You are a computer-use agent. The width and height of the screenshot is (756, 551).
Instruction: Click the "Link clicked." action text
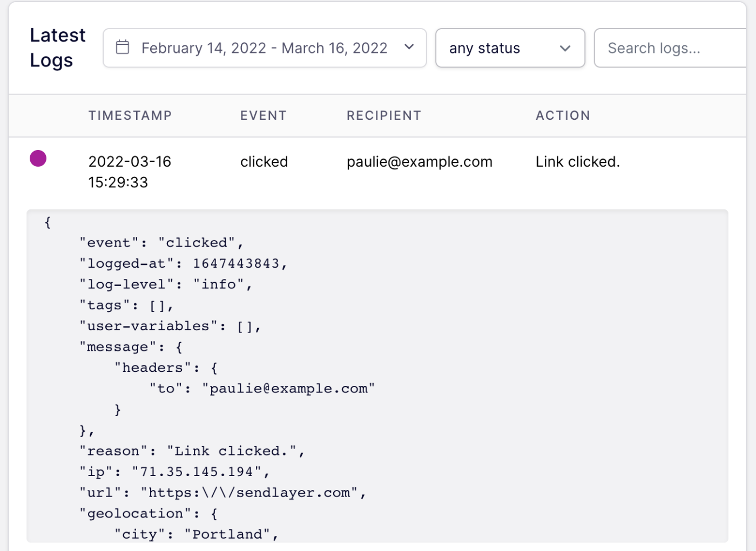[x=577, y=162]
